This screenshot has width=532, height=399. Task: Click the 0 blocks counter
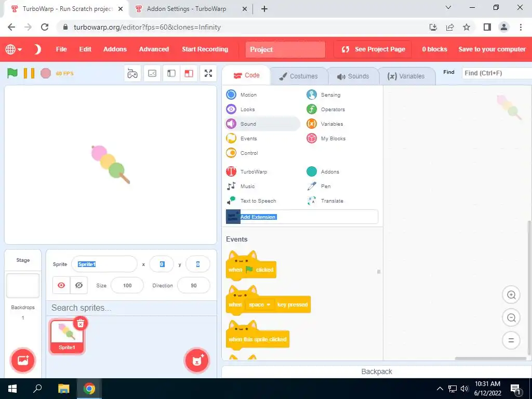pyautogui.click(x=435, y=49)
